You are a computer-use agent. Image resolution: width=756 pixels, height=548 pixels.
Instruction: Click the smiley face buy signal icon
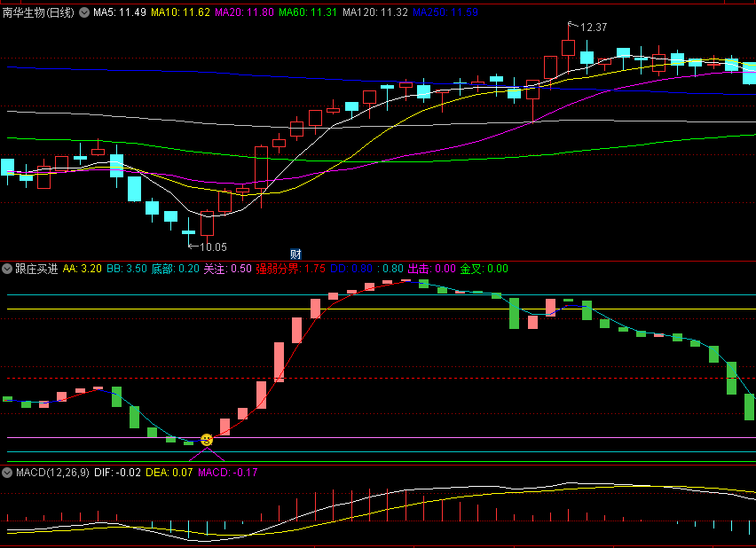207,440
